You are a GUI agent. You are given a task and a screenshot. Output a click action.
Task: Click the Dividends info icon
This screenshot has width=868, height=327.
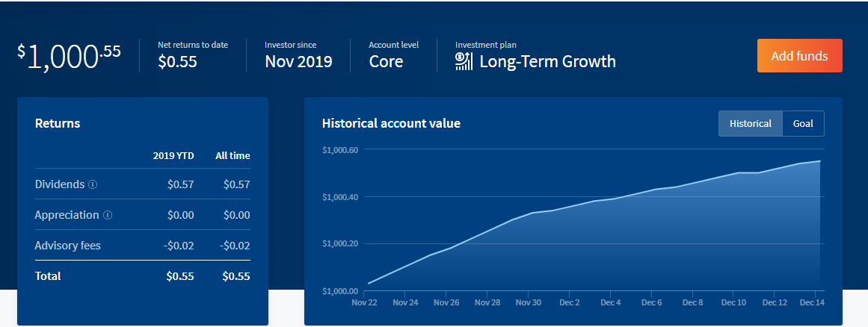point(93,184)
